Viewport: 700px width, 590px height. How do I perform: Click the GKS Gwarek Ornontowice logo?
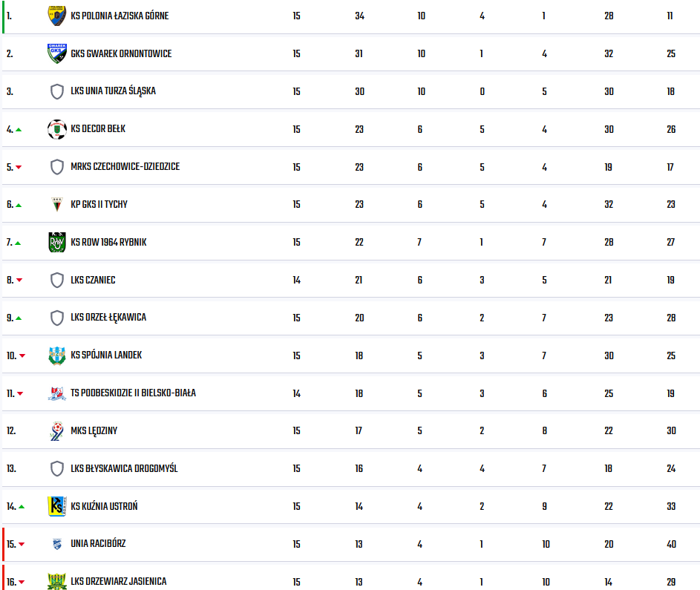[56, 53]
